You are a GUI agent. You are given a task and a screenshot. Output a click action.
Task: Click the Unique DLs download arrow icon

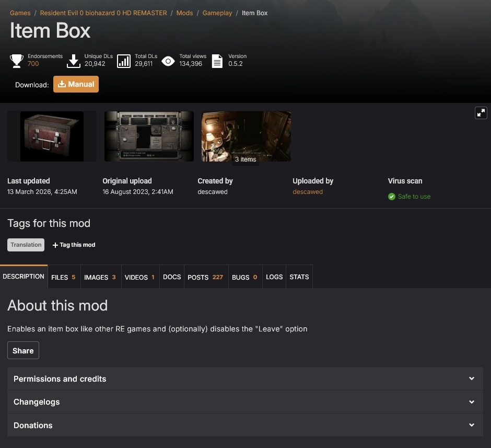pos(74,61)
